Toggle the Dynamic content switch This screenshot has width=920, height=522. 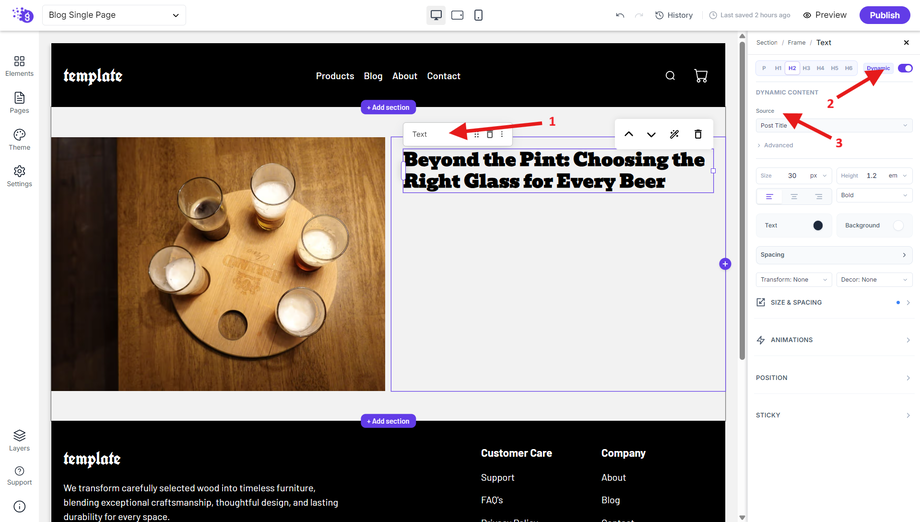(905, 68)
